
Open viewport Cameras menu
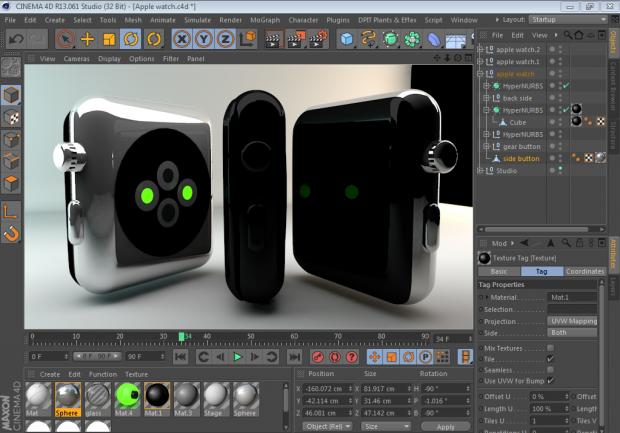[76, 59]
